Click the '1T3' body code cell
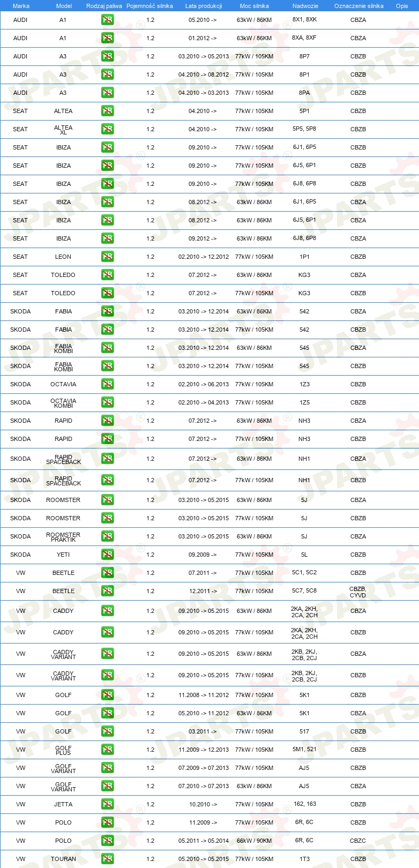419x868 pixels. [304, 859]
